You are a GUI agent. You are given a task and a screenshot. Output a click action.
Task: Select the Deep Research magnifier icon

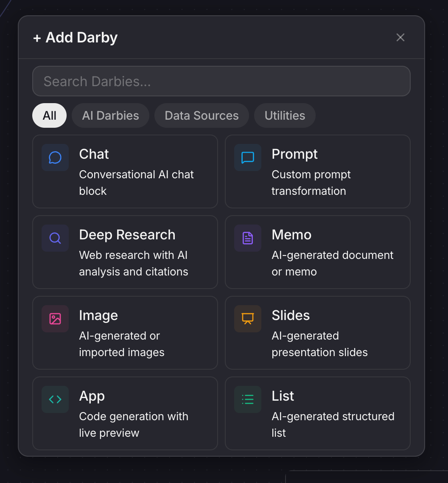coord(55,238)
